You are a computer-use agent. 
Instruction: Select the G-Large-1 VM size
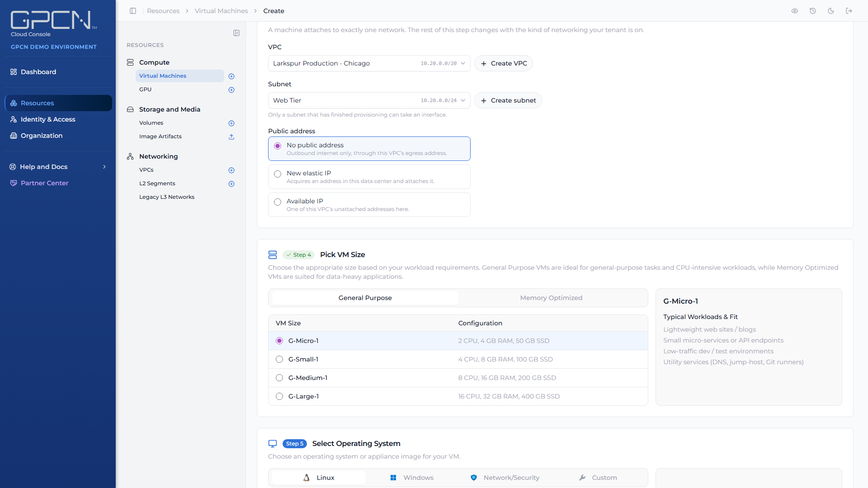[458, 396]
